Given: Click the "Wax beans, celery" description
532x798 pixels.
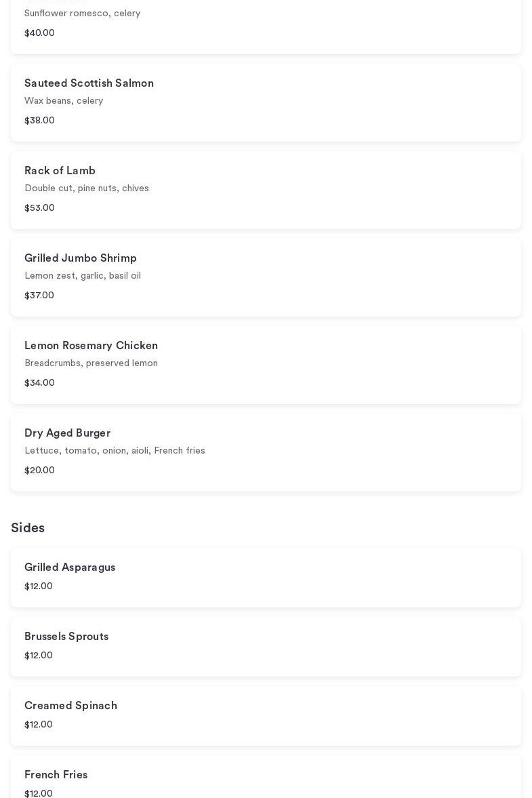Looking at the screenshot, I should pos(64,101).
